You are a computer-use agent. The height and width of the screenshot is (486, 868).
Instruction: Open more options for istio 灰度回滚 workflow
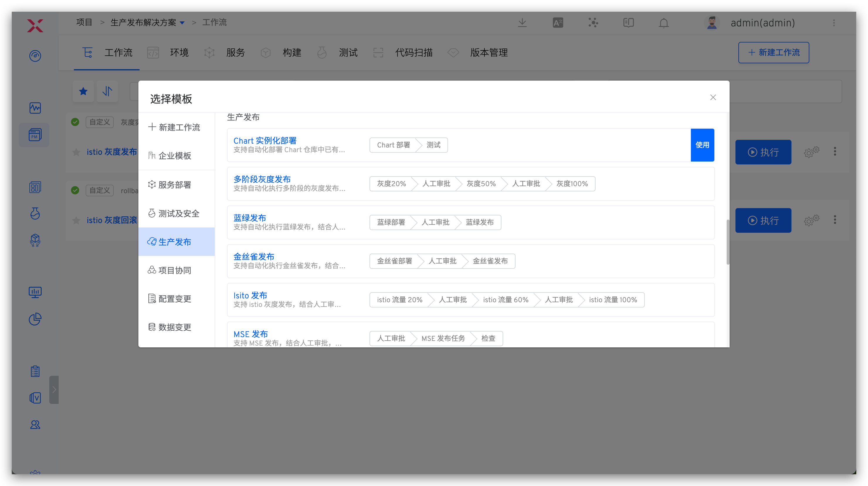pyautogui.click(x=835, y=220)
